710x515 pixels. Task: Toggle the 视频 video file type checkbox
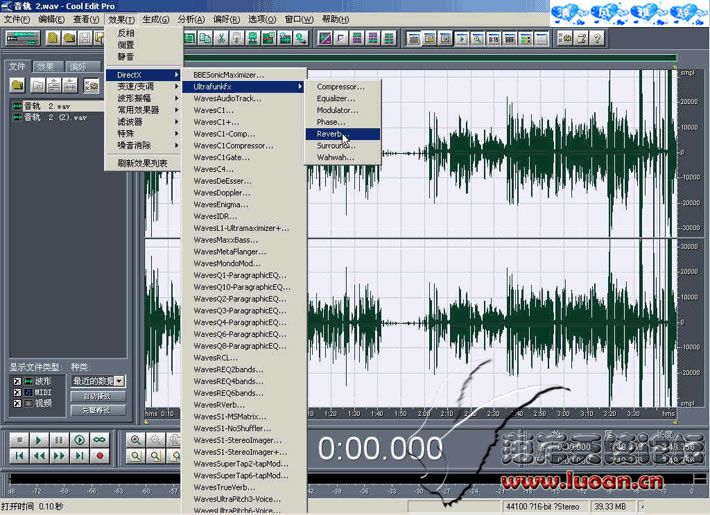point(17,403)
